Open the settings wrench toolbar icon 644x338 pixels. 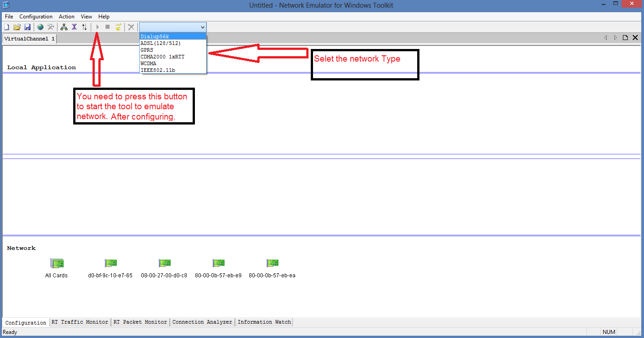(51, 27)
